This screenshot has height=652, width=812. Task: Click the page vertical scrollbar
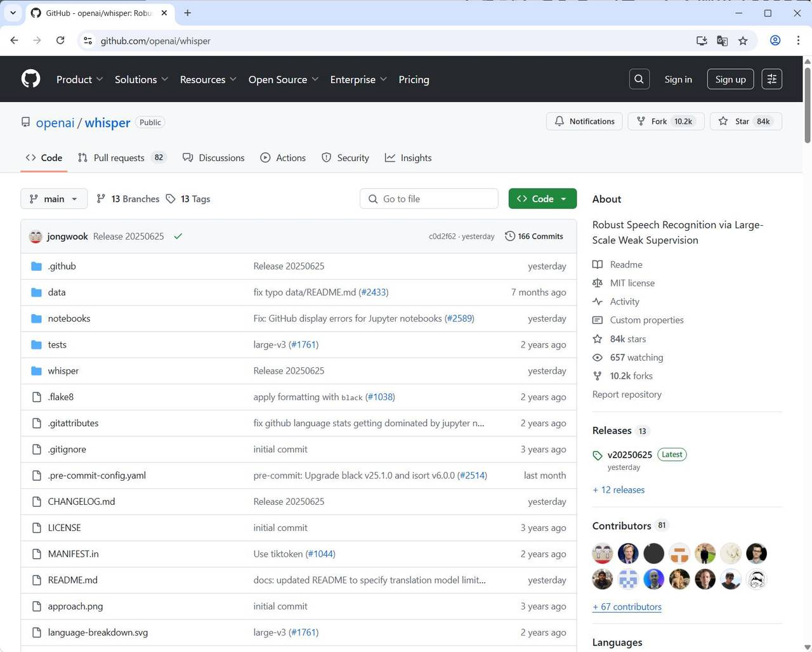pyautogui.click(x=807, y=105)
